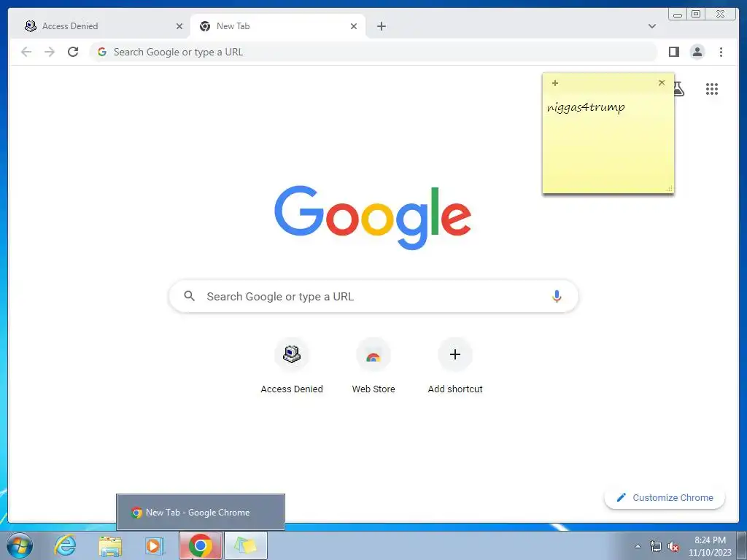Click the Chrome Labs flask icon

click(680, 88)
